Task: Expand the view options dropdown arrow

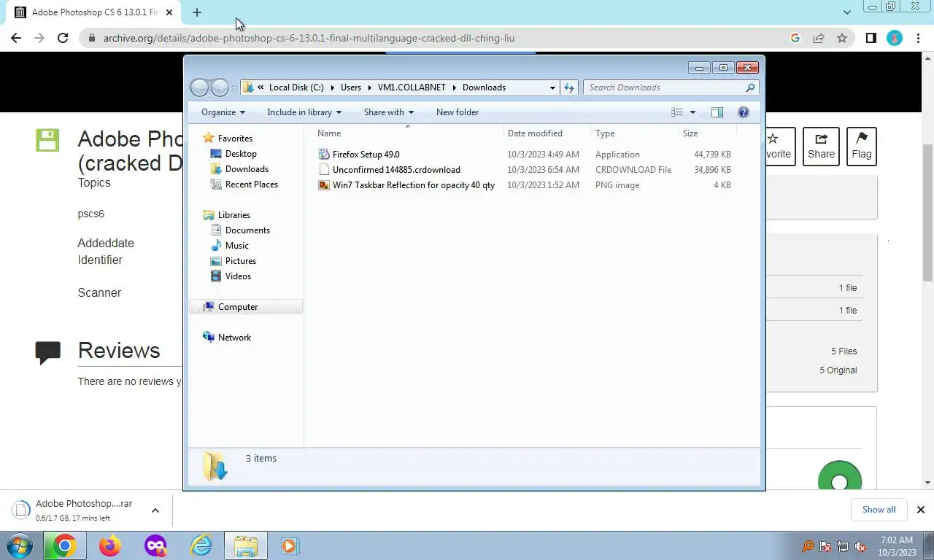Action: coord(692,112)
